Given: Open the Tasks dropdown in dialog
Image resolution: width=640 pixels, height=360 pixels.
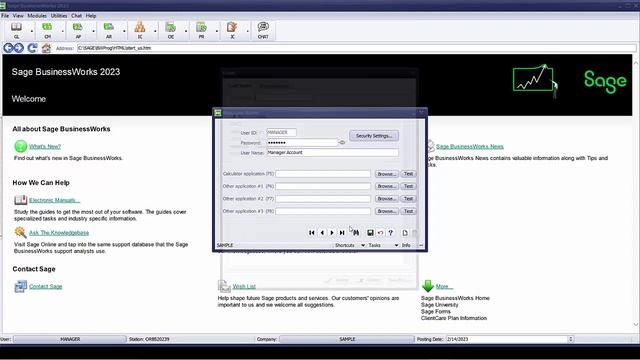Looking at the screenshot, I should coord(383,245).
